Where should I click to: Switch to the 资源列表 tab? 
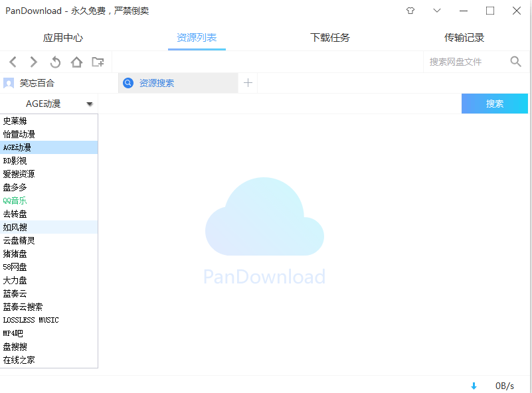pos(197,38)
